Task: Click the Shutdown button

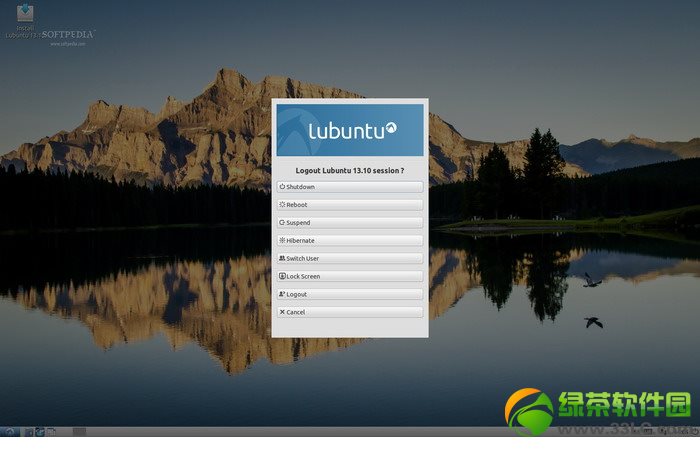Action: point(349,187)
